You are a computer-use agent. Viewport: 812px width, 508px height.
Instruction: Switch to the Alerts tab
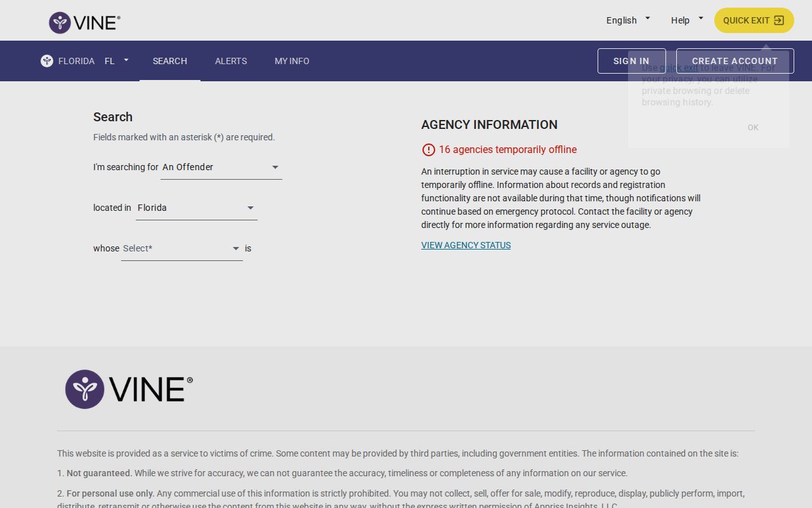[231, 61]
